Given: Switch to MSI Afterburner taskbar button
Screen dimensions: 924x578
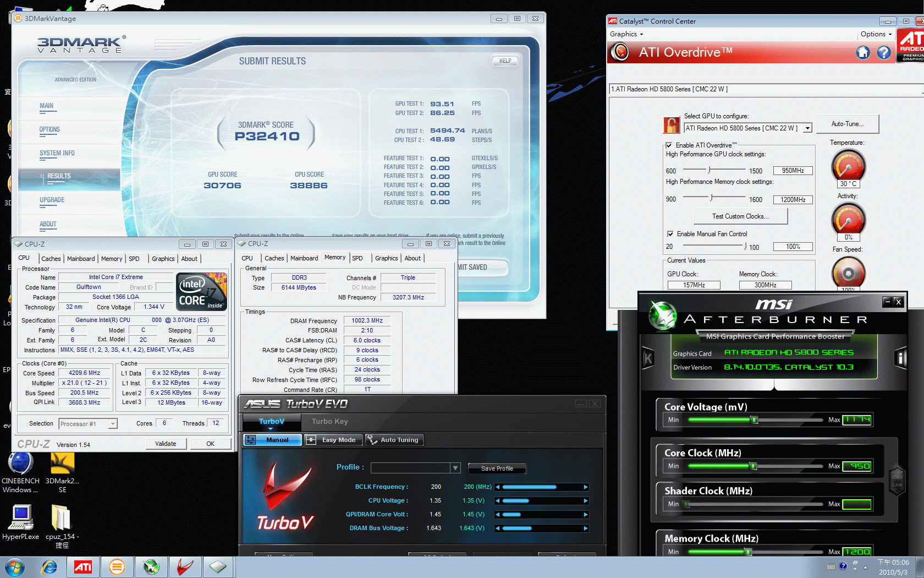Looking at the screenshot, I should [151, 567].
